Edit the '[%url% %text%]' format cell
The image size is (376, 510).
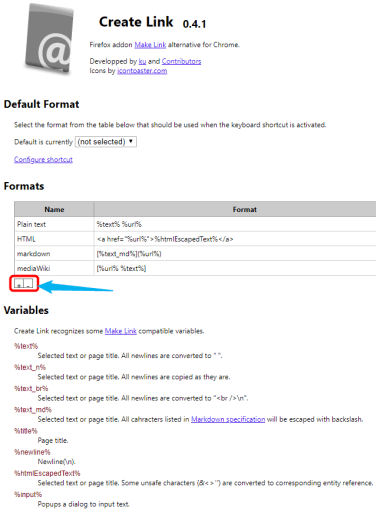(x=235, y=268)
